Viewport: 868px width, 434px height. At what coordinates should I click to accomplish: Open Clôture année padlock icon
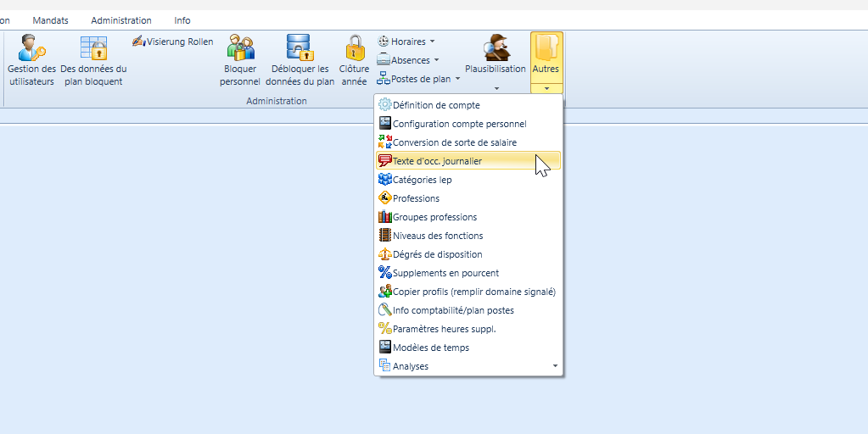354,47
